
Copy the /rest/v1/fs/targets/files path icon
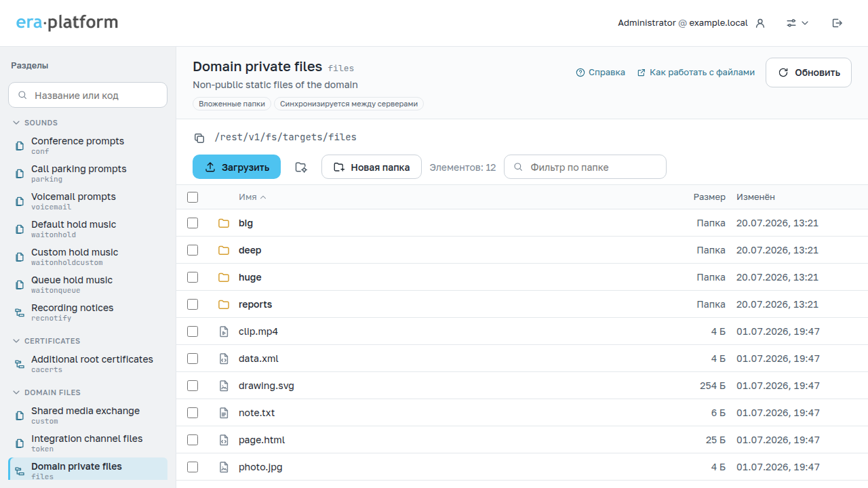[x=199, y=138]
